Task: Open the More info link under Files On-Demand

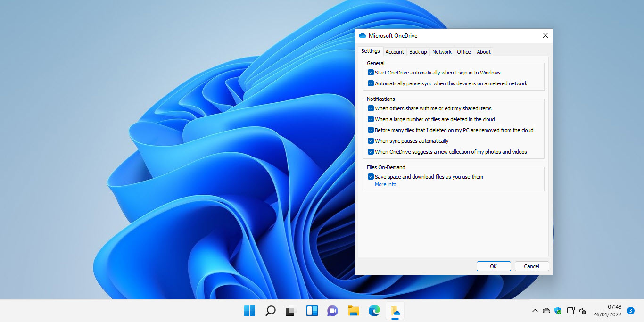Action: click(x=385, y=184)
